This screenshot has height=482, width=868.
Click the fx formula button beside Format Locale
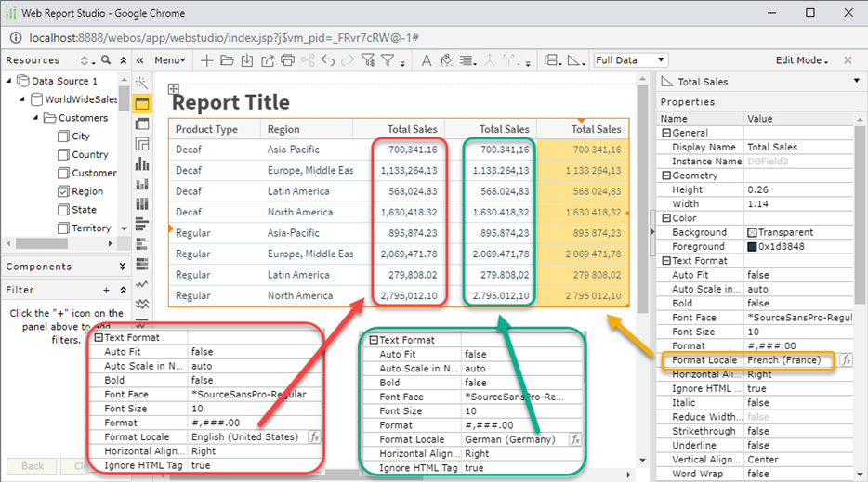[x=846, y=360]
